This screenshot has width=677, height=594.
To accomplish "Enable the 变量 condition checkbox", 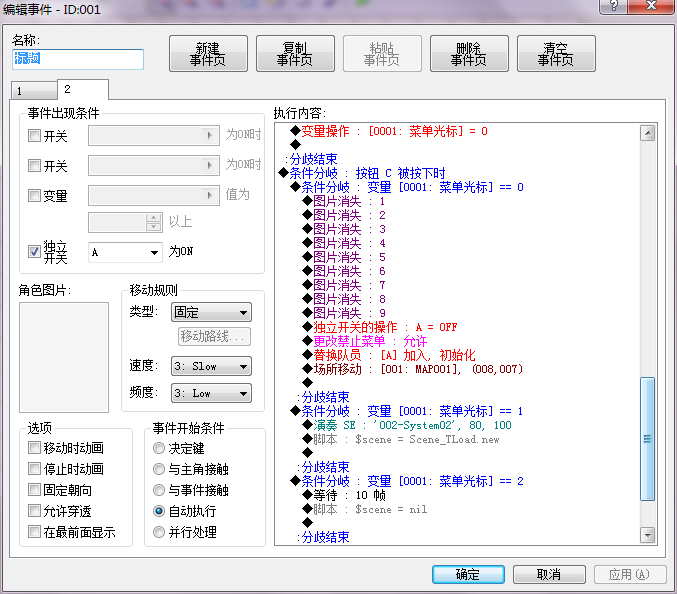I will [x=35, y=195].
